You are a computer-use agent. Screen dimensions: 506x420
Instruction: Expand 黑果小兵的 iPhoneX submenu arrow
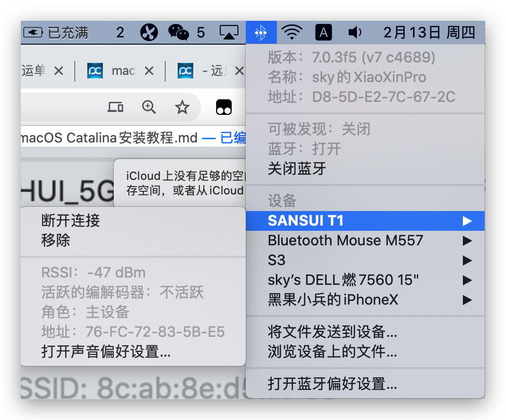click(467, 300)
